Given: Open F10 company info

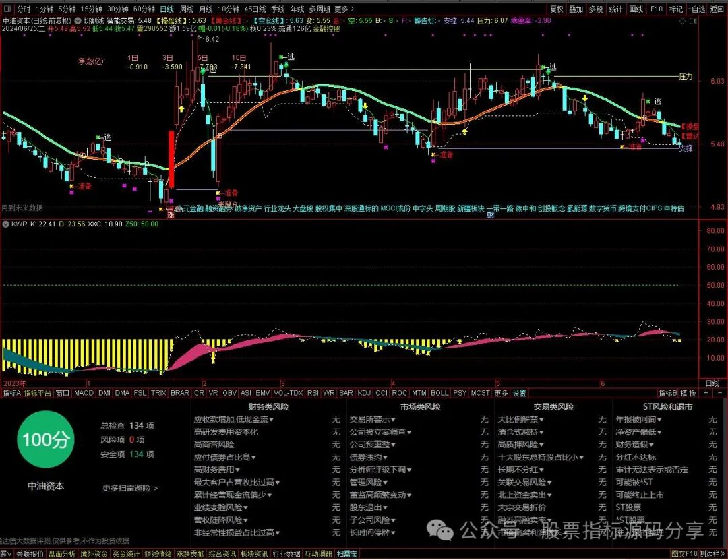Looking at the screenshot, I should (x=656, y=9).
